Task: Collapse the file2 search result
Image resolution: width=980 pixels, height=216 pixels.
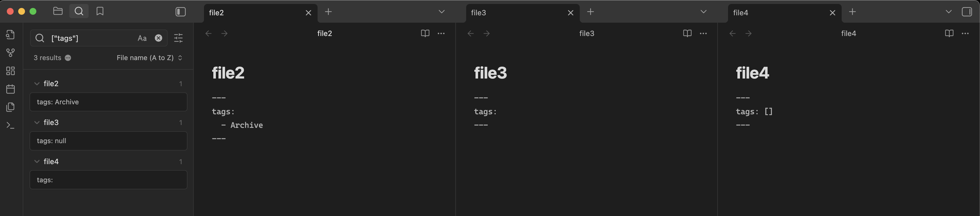Action: point(37,84)
